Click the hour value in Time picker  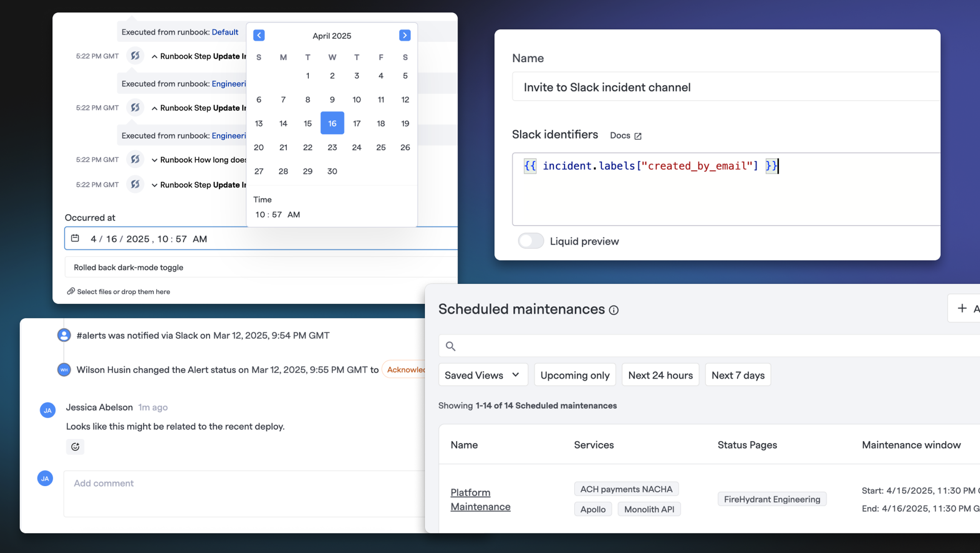click(260, 215)
